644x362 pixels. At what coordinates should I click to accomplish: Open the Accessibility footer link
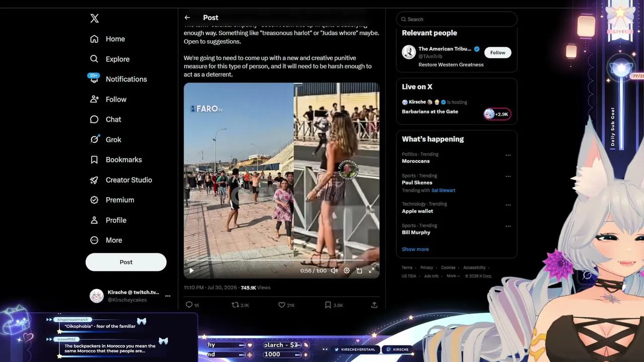(x=474, y=268)
